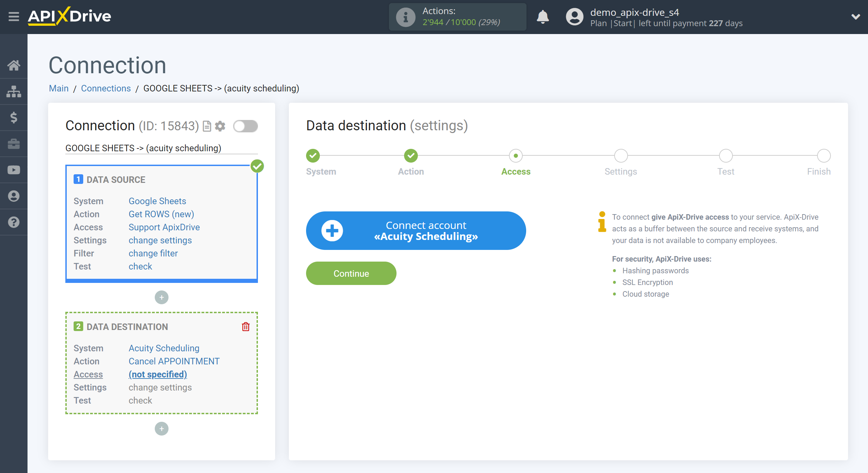This screenshot has width=868, height=473.
Task: Click change settings in Data Source
Action: click(160, 240)
